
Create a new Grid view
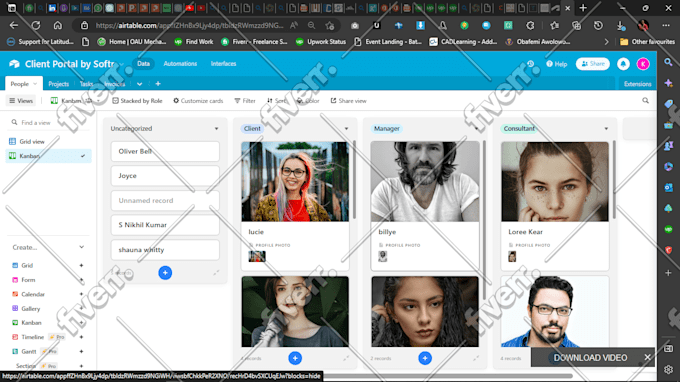point(48,265)
